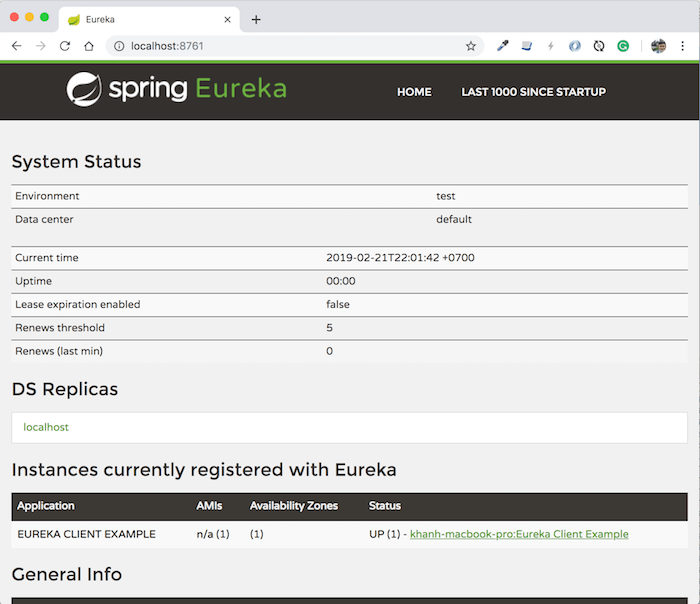Click the Renews (last min) row label

click(59, 351)
